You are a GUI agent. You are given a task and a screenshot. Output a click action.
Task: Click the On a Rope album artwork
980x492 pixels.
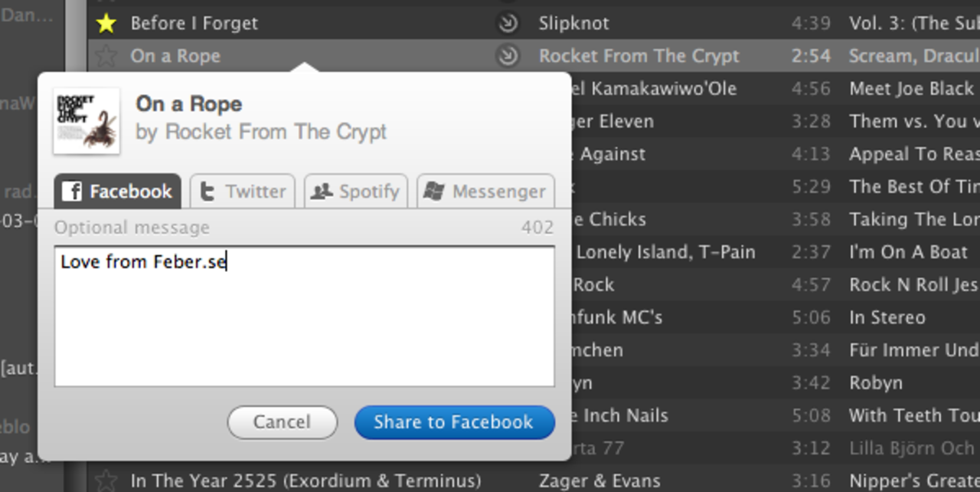(87, 121)
